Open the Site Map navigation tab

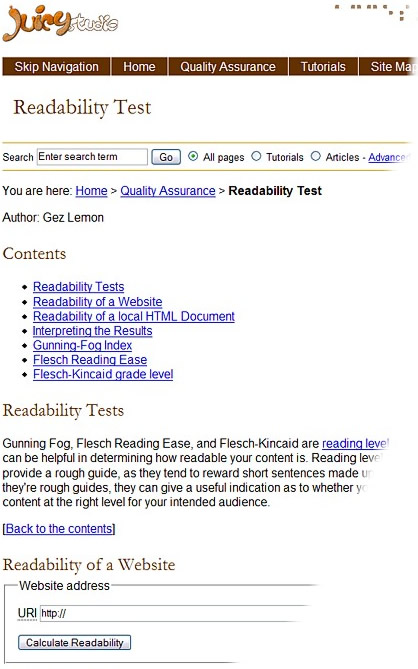[389, 67]
